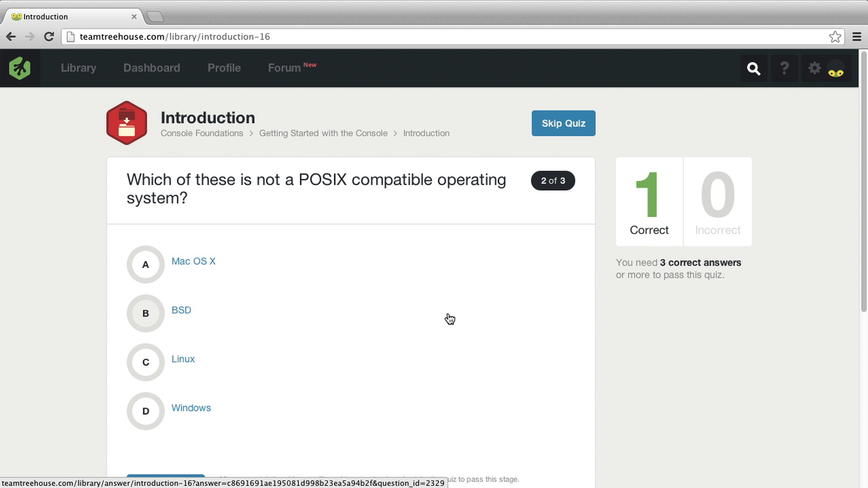Select answer circle C

click(x=145, y=362)
